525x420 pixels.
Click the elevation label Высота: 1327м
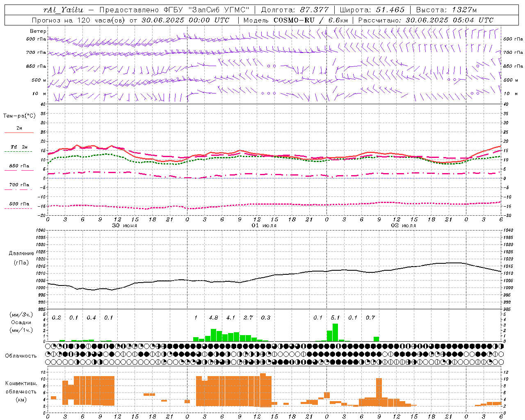[x=446, y=10]
